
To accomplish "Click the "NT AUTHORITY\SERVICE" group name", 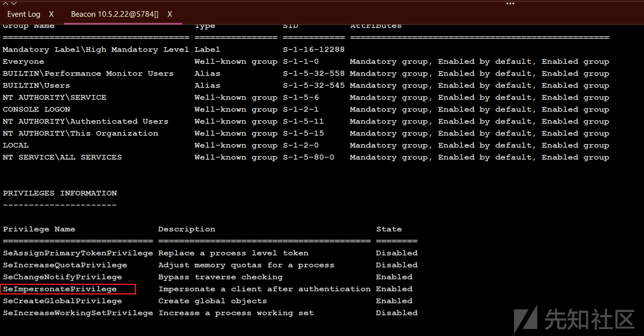I will [55, 97].
